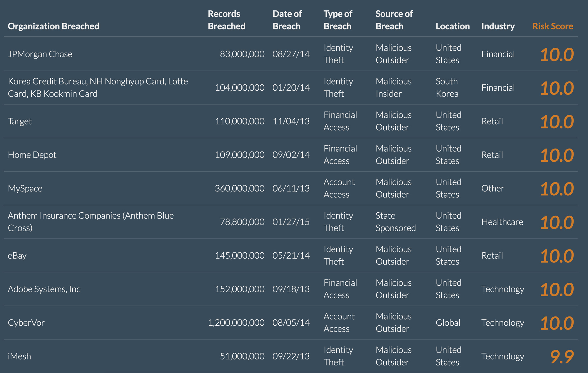Click the Type of Breach column header
The image size is (588, 373).
coord(338,20)
